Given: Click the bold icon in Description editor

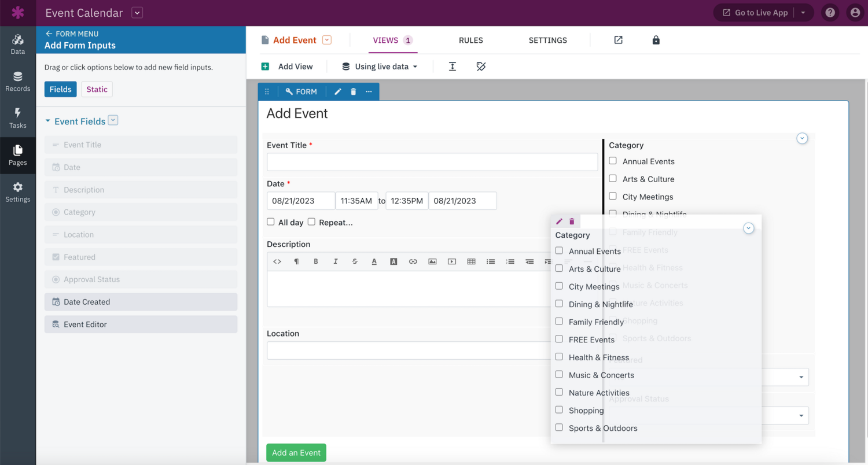Looking at the screenshot, I should [x=316, y=261].
